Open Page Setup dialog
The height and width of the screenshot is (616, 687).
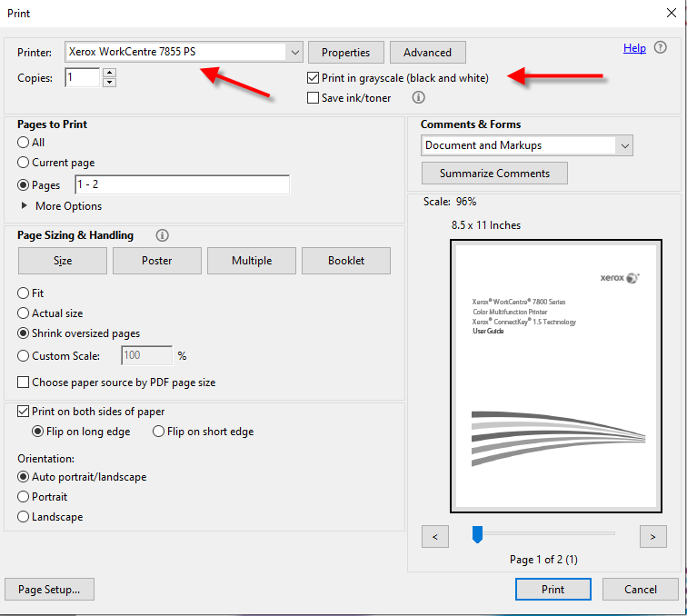click(x=49, y=590)
